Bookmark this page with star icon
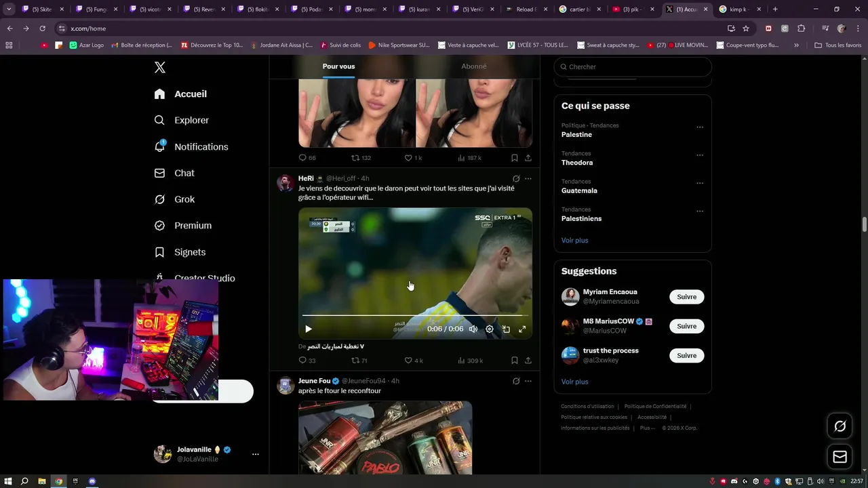This screenshot has width=868, height=488. pos(746,28)
